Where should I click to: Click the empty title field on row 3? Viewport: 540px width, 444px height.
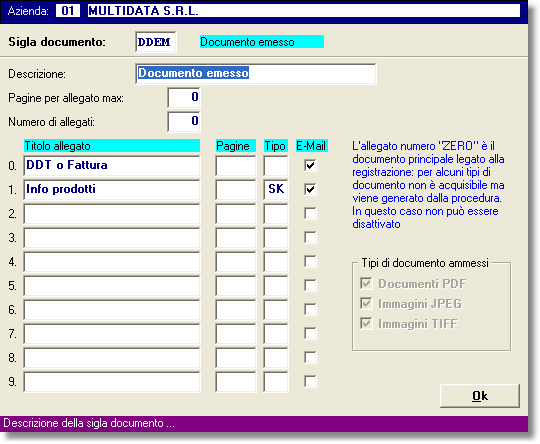112,238
